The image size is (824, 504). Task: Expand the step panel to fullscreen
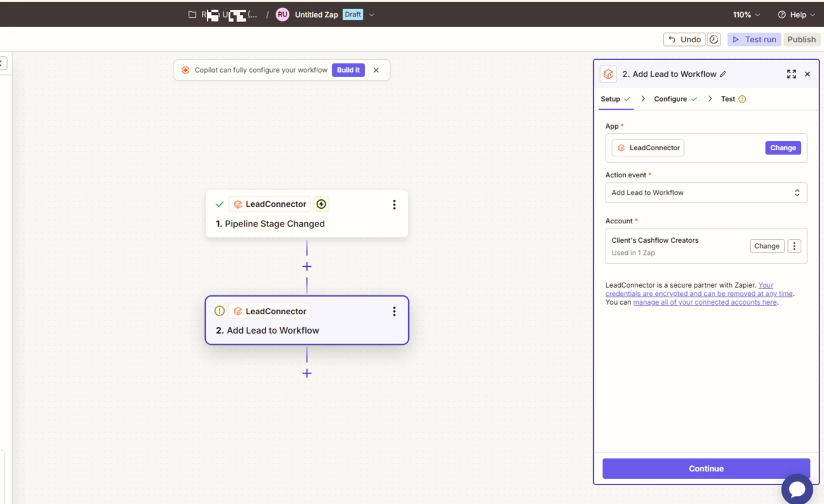[791, 74]
